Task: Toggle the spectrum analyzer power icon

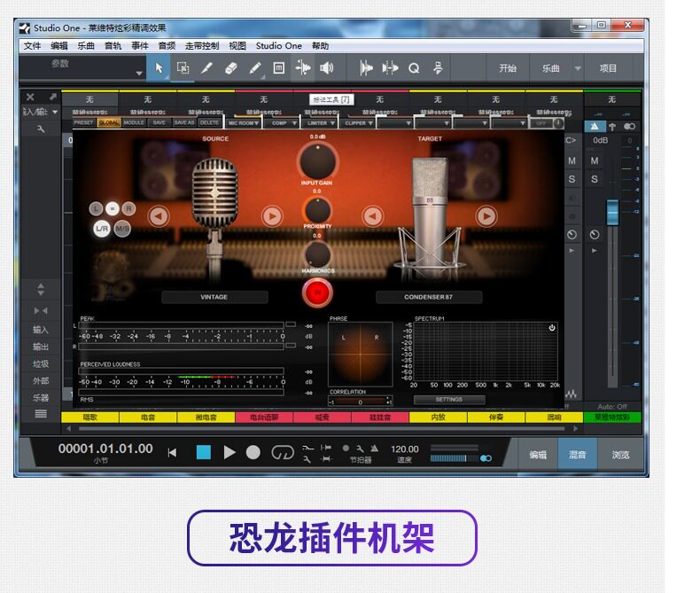Action: (552, 328)
